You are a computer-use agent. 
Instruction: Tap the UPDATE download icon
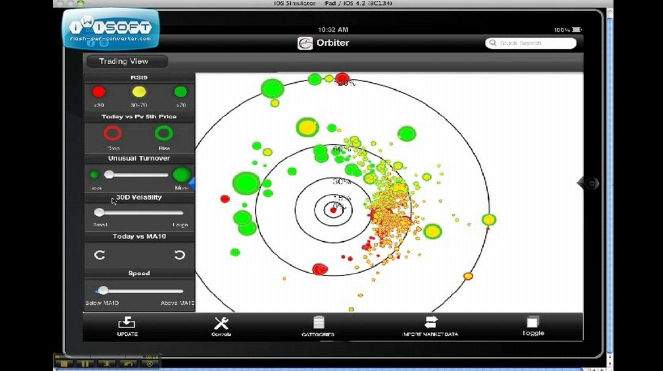(x=127, y=322)
